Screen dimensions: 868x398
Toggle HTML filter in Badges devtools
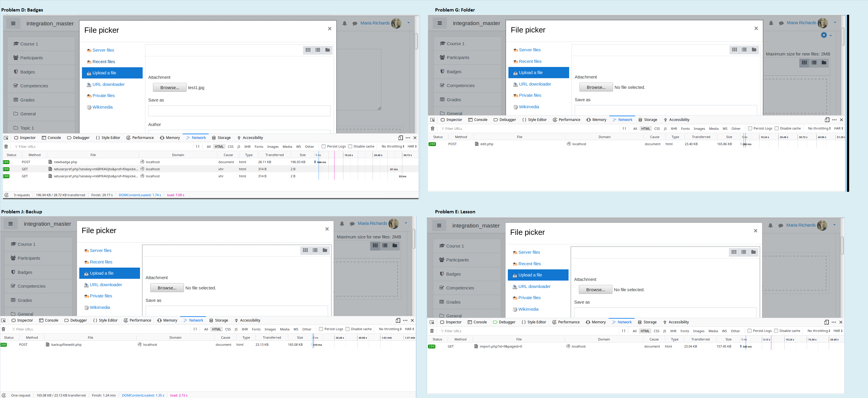tap(219, 147)
